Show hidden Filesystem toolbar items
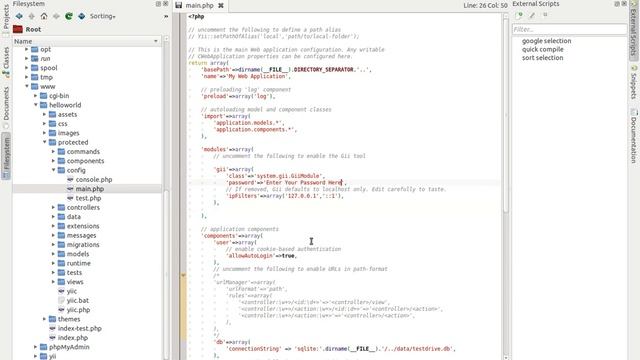Image resolution: width=640 pixels, height=360 pixels. coord(166,16)
